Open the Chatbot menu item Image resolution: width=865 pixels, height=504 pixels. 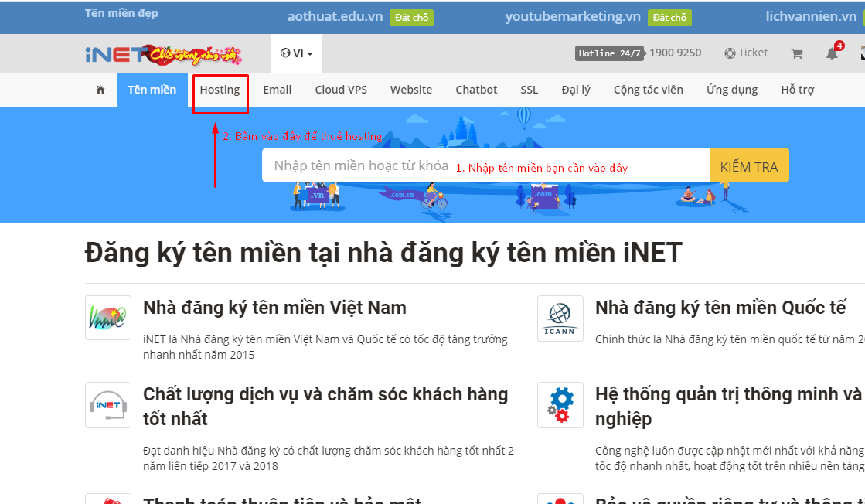pyautogui.click(x=476, y=90)
